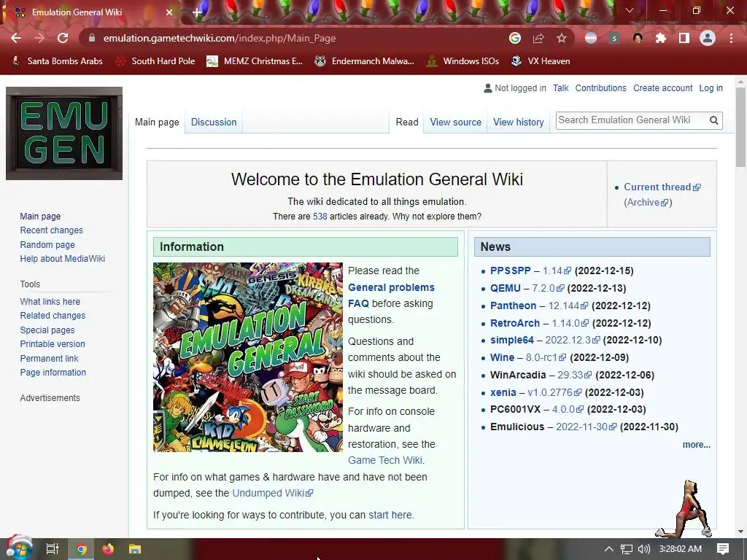Open the Chrome profile avatar
This screenshot has height=560, width=747.
(x=708, y=38)
